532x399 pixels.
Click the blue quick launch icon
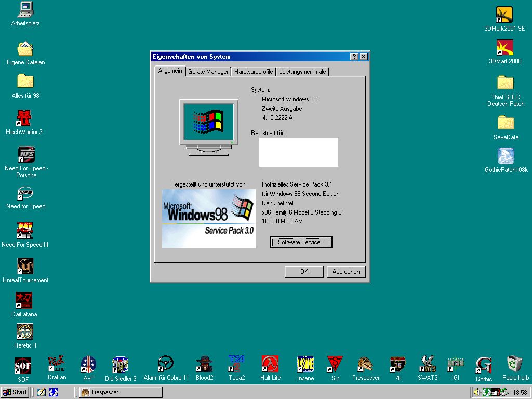pos(54,392)
